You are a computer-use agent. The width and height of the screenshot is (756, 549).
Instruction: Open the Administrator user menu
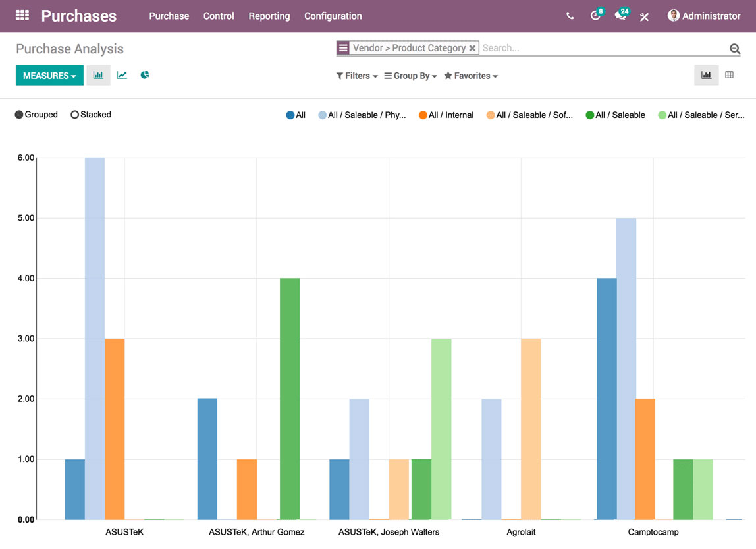(x=704, y=16)
